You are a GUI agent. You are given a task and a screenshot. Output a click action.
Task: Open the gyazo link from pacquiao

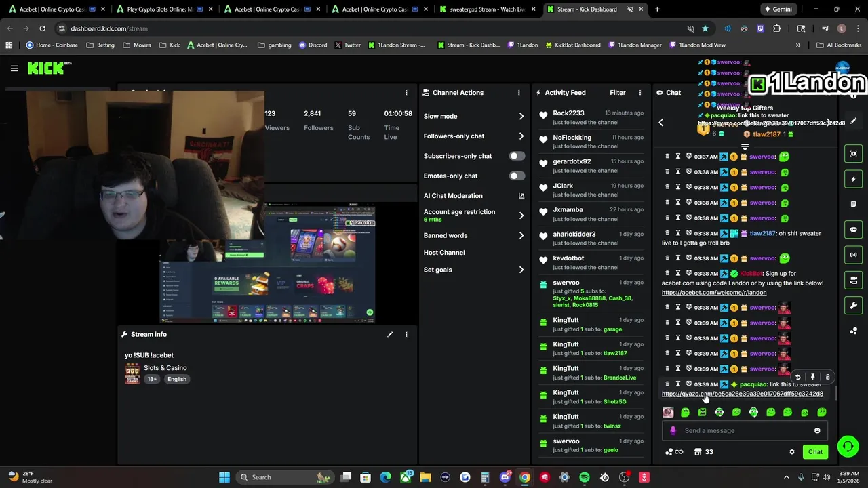743,394
